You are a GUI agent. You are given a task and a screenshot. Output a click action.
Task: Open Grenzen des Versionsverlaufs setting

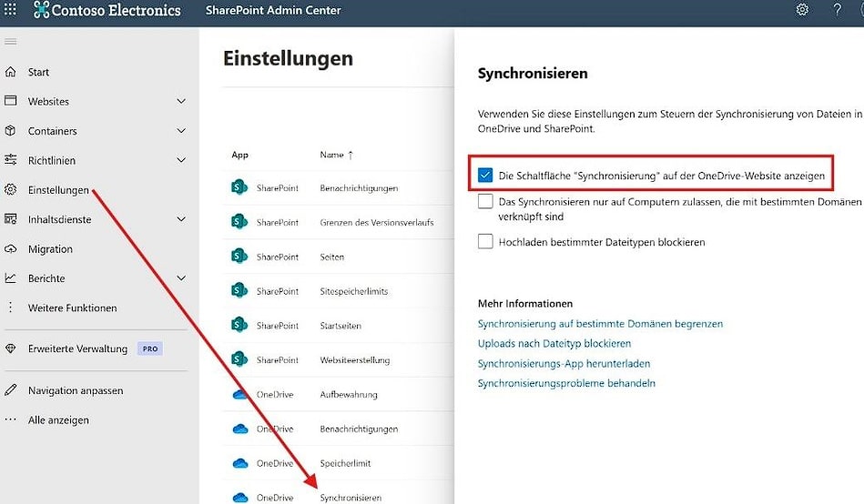[376, 223]
